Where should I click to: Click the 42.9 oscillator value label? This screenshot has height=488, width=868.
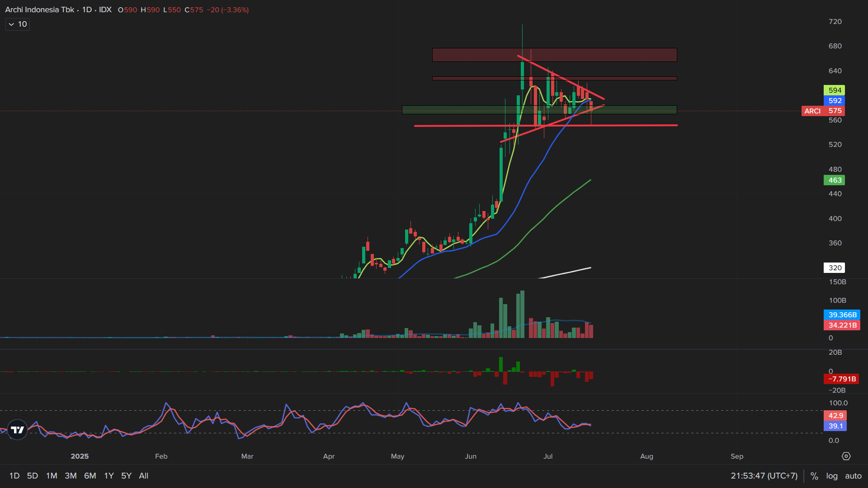[x=835, y=416]
